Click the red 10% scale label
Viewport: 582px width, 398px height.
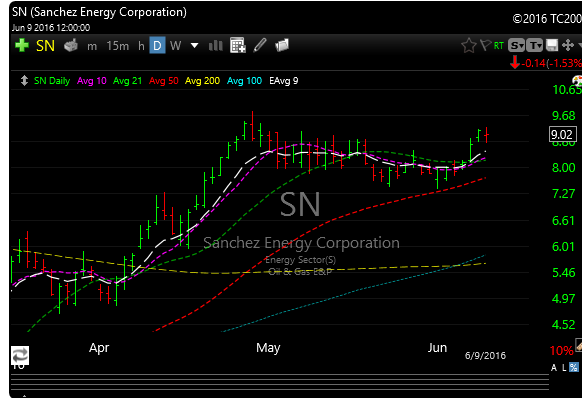(x=562, y=350)
